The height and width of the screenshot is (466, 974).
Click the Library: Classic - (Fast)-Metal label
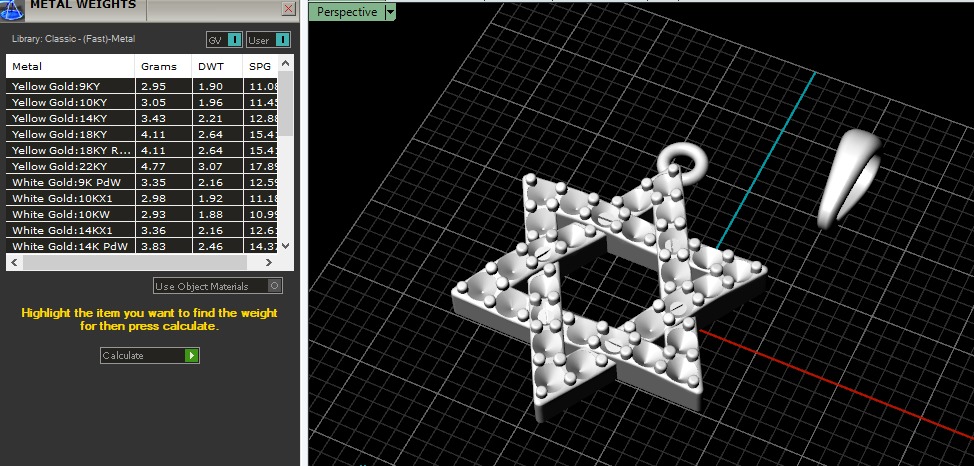(x=73, y=39)
